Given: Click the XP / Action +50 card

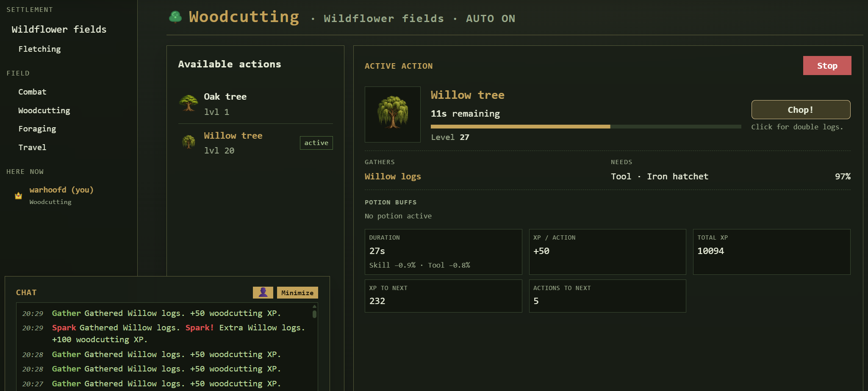Looking at the screenshot, I should [x=607, y=252].
